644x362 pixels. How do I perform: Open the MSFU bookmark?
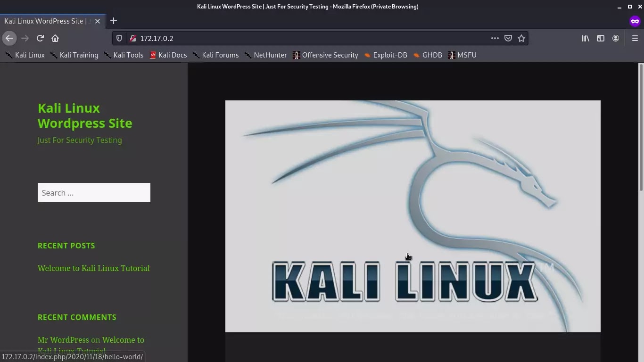(462, 55)
